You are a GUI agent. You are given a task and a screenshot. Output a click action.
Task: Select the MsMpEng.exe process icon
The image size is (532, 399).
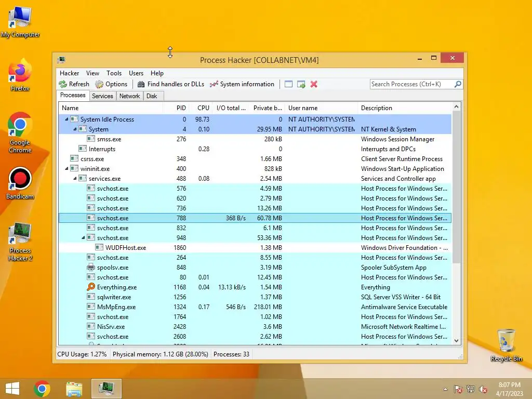[x=91, y=307]
